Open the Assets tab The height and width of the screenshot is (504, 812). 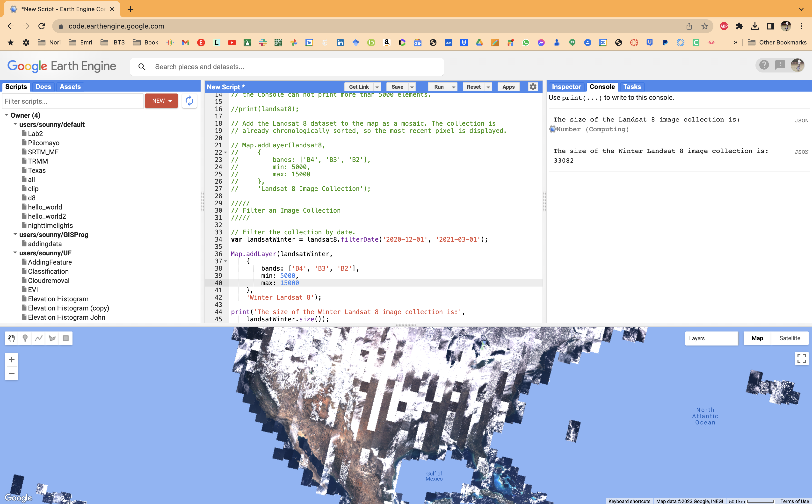(x=70, y=87)
